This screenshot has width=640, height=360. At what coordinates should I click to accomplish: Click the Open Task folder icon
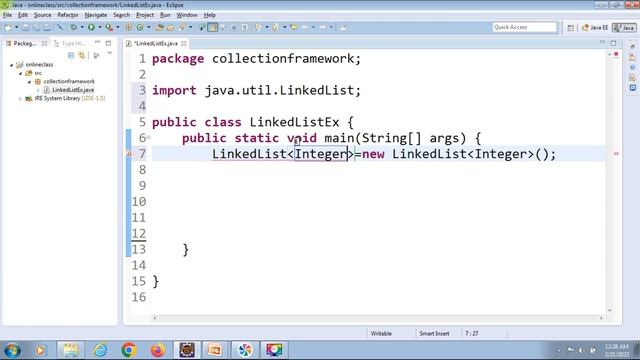pos(170,27)
